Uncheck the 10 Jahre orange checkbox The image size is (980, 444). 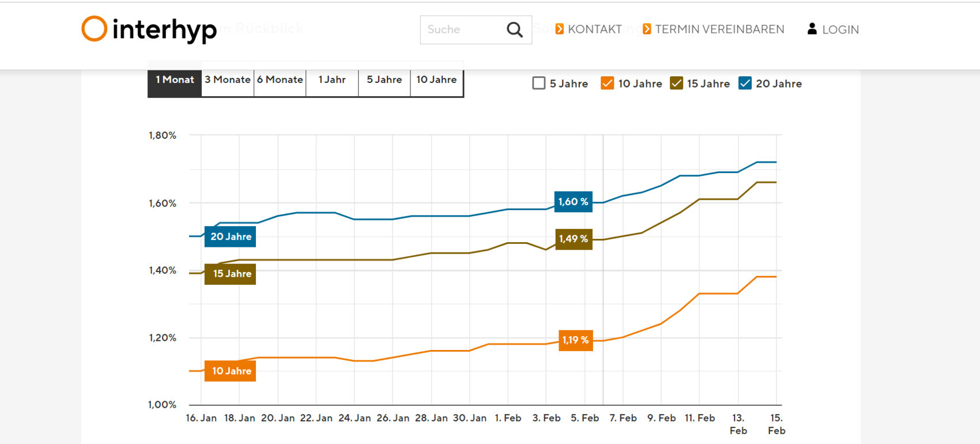pos(607,83)
